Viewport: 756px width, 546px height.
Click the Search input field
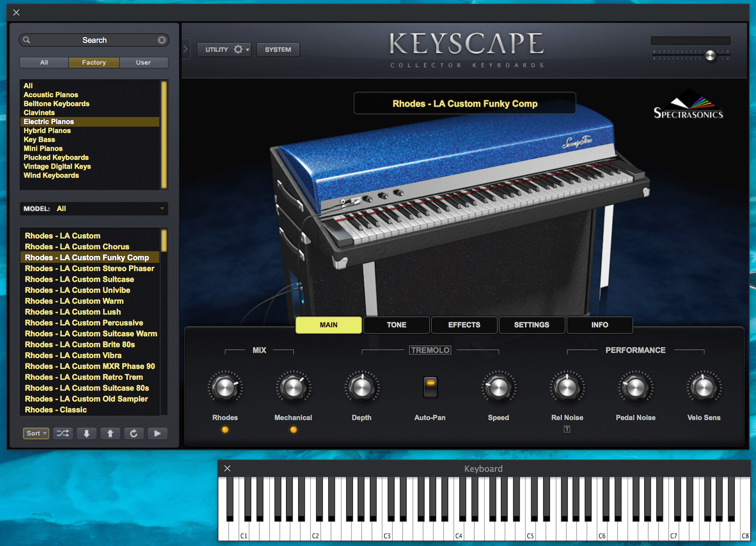(x=94, y=40)
